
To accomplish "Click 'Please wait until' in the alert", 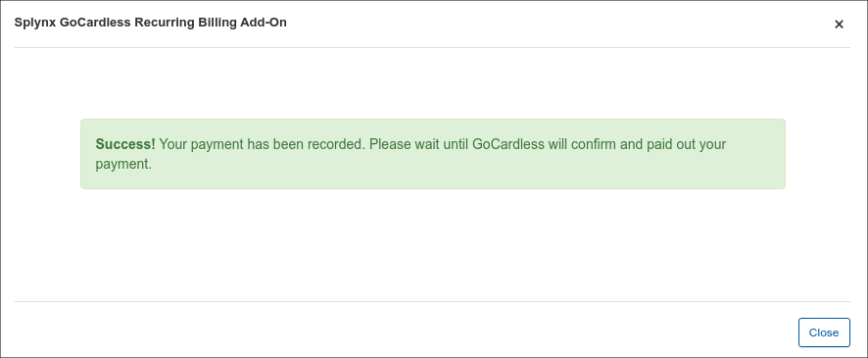I will [x=418, y=144].
